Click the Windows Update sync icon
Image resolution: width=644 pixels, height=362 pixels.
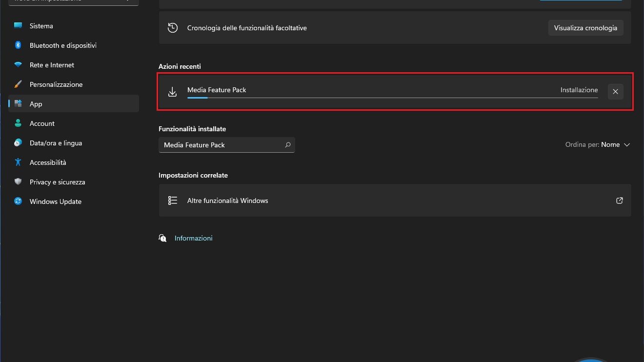click(18, 201)
